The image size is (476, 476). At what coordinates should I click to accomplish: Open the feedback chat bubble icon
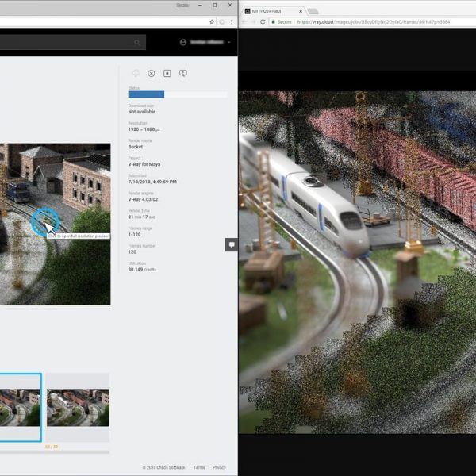coord(232,244)
